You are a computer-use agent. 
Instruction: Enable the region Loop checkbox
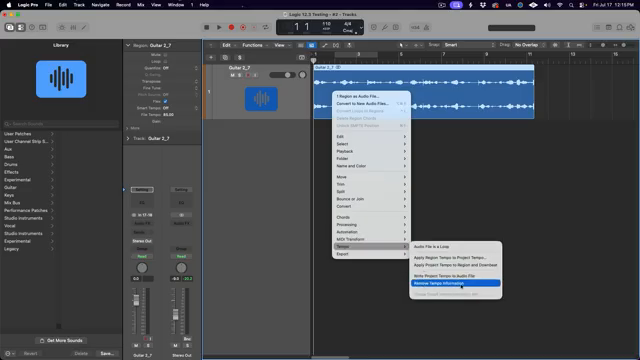165,61
